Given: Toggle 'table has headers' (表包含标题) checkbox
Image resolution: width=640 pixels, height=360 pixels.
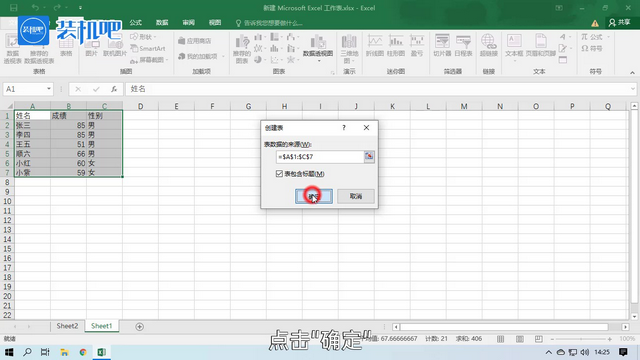Looking at the screenshot, I should pos(279,174).
